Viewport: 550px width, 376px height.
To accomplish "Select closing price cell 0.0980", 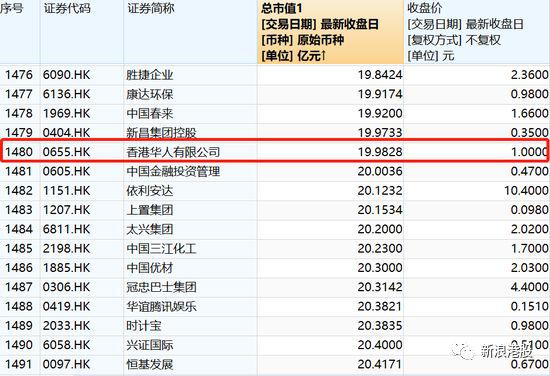I will [x=529, y=210].
